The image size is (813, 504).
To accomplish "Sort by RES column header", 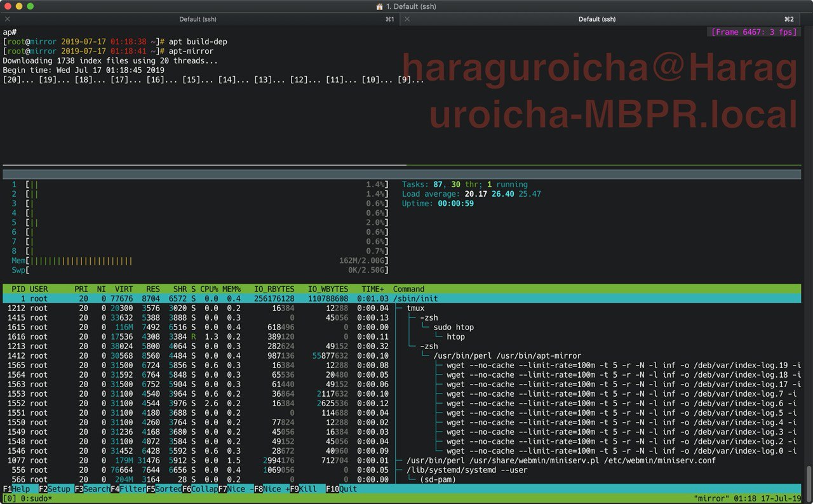I will coord(153,289).
